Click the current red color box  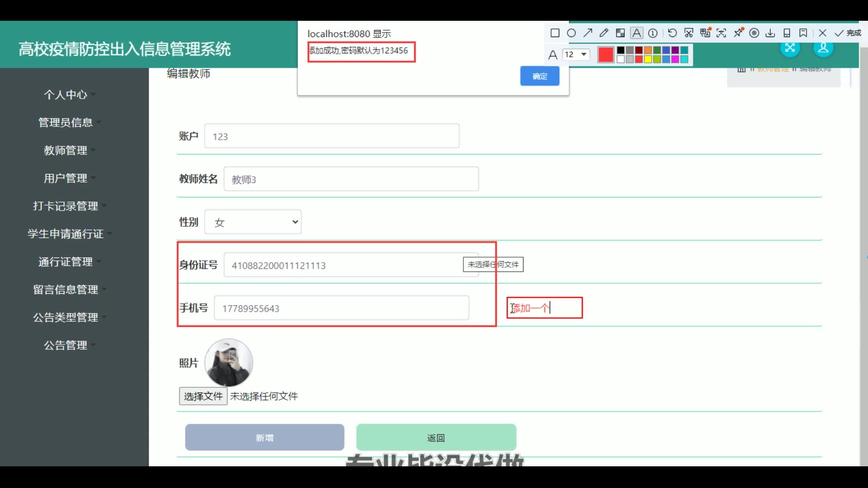point(606,55)
